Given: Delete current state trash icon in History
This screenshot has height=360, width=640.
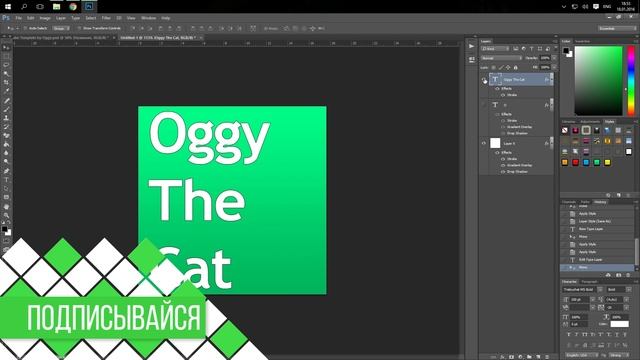Looking at the screenshot, I should [x=628, y=275].
